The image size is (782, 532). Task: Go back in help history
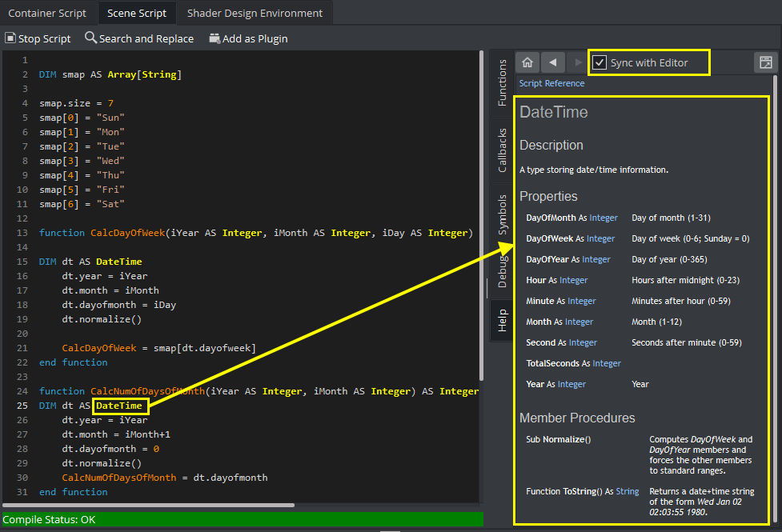tap(552, 62)
